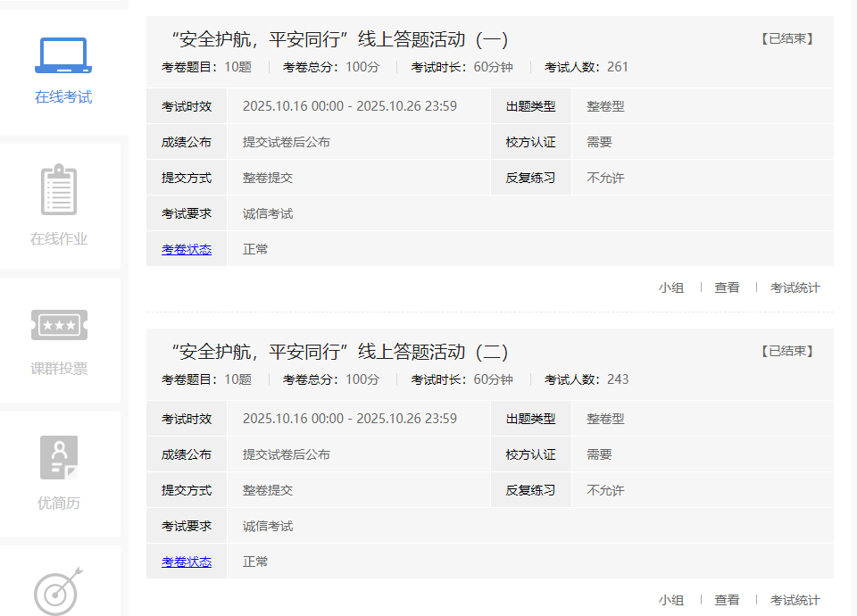The height and width of the screenshot is (616, 857).
Task: Open 考试统计 for answer activity (一)
Action: [x=795, y=287]
